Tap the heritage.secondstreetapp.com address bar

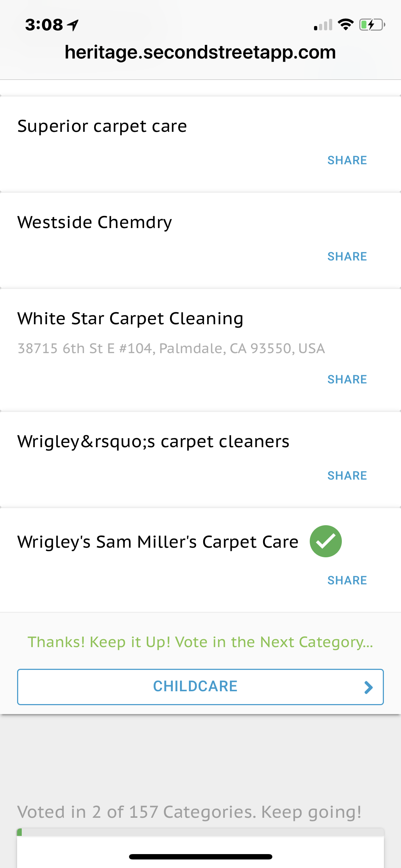200,52
